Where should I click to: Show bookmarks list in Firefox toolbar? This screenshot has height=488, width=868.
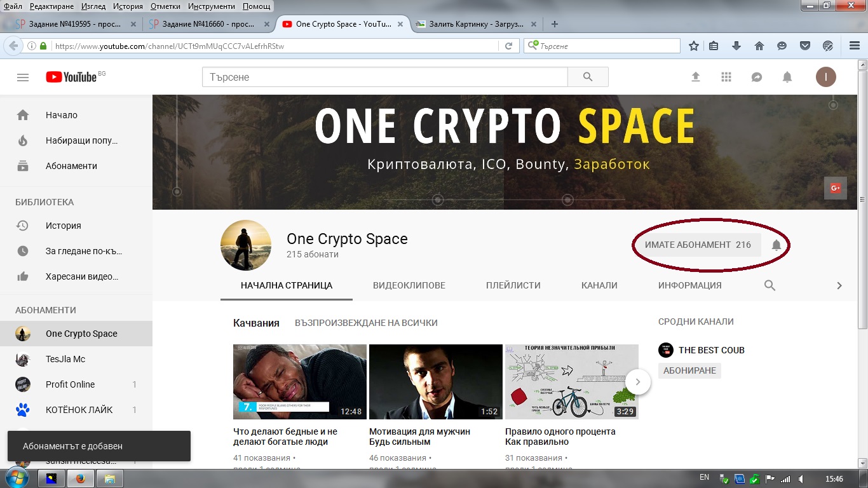tap(714, 46)
